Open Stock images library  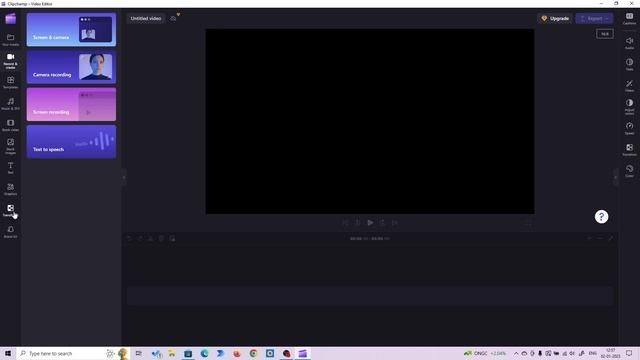(x=11, y=146)
